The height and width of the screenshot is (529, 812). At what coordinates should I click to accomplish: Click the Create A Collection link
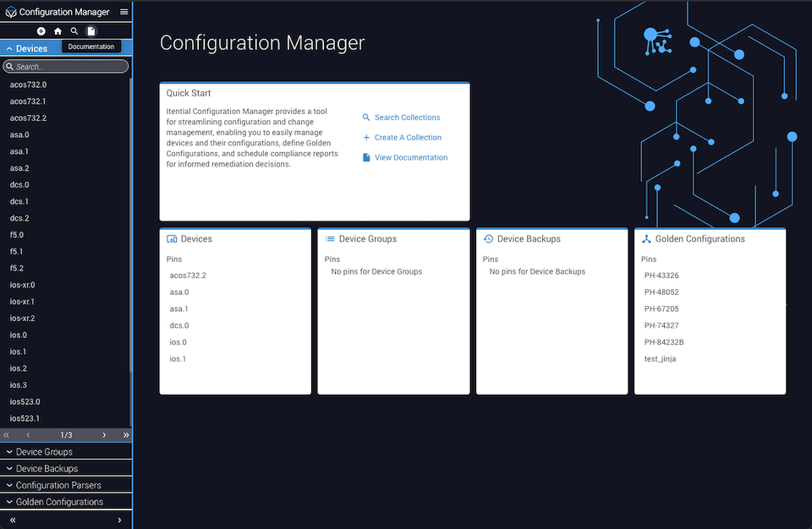click(408, 138)
